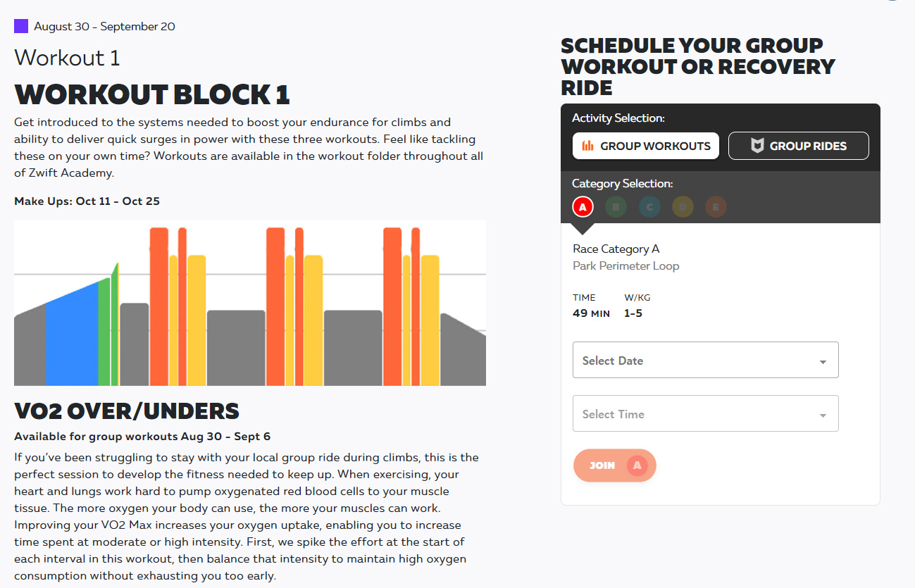Screen dimensions: 915x588
Task: Click the Select Time dropdown arrow
Action: coord(823,415)
